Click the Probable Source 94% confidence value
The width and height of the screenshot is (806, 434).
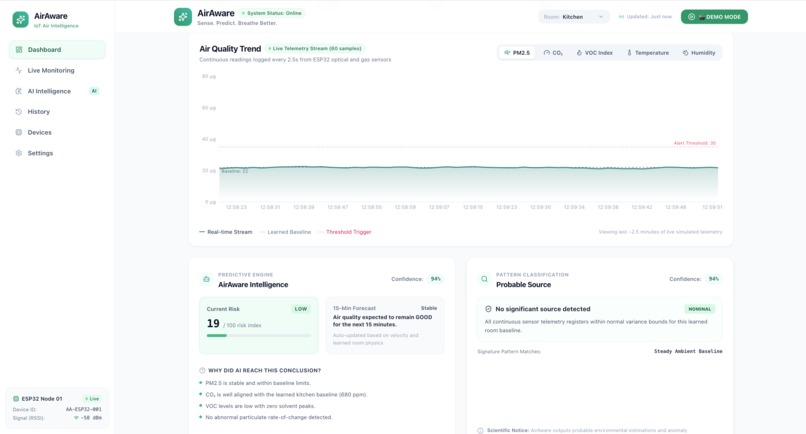click(x=713, y=279)
